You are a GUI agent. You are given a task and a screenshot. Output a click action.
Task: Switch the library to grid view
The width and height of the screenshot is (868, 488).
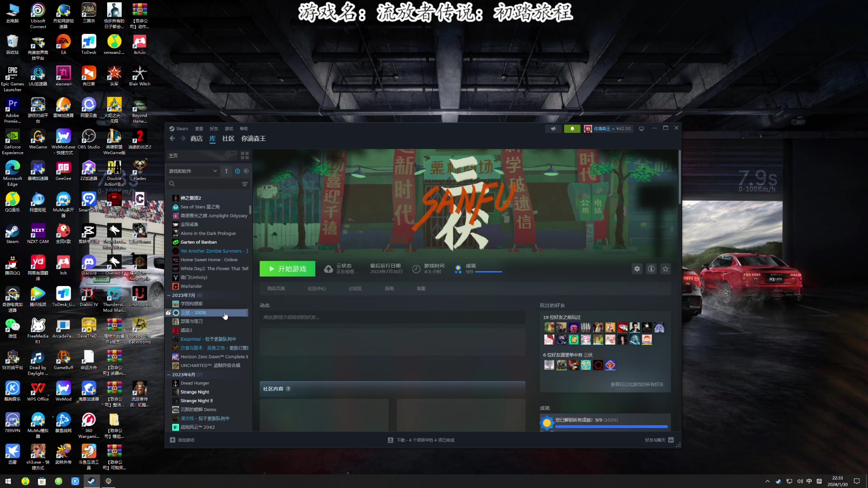(245, 155)
